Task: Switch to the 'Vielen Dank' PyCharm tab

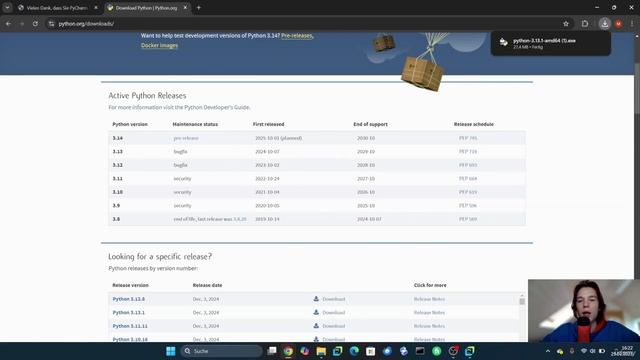Action: (58, 7)
